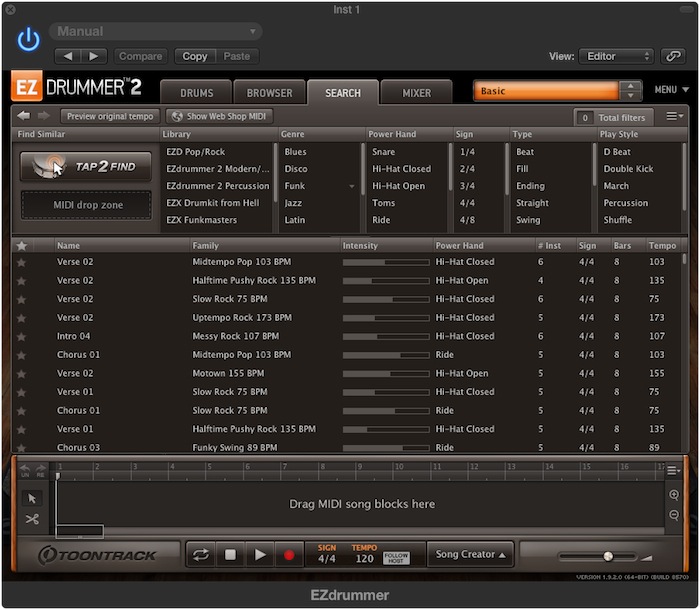
Task: Zoom in the song timeline
Action: click(674, 495)
